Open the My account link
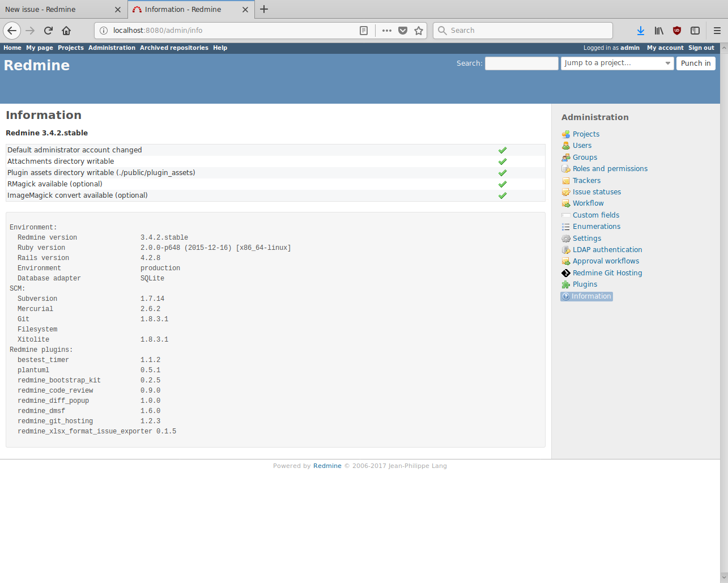 coord(665,48)
